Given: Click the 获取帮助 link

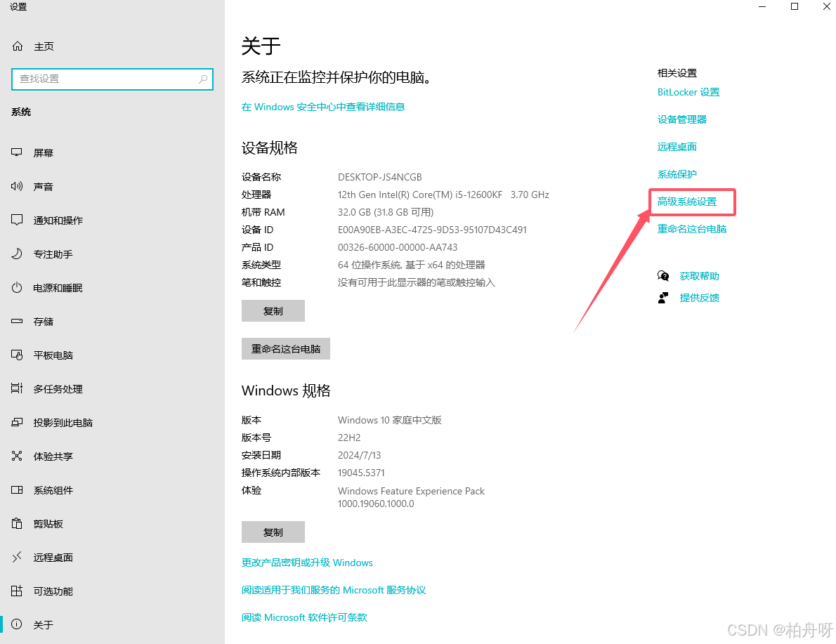Looking at the screenshot, I should coord(700,276).
